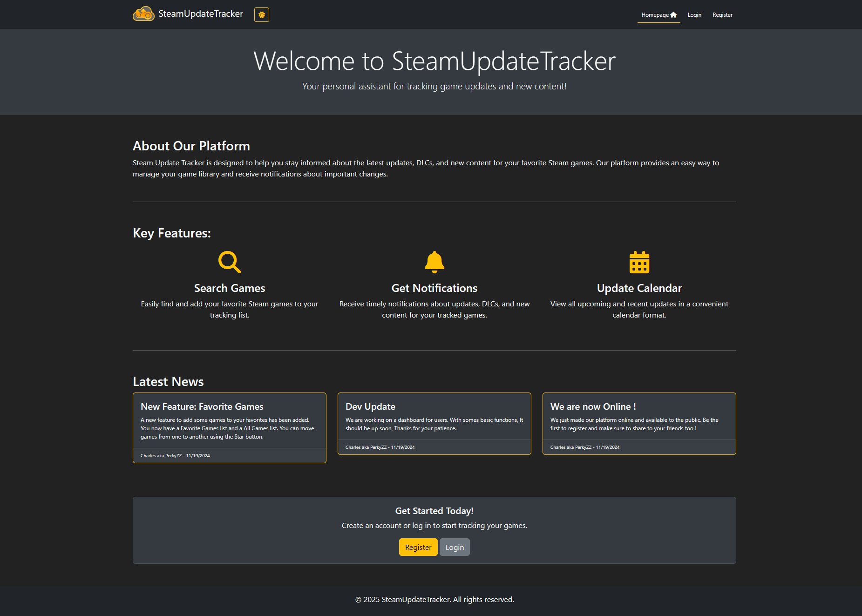The width and height of the screenshot is (862, 616).
Task: Select the bell Get Notifications icon
Action: coord(434,262)
